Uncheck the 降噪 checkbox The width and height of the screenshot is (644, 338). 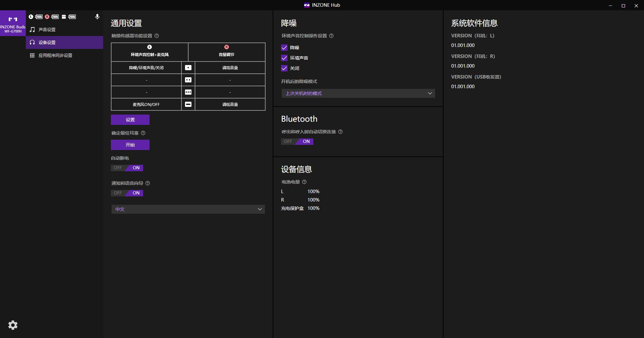pos(284,48)
